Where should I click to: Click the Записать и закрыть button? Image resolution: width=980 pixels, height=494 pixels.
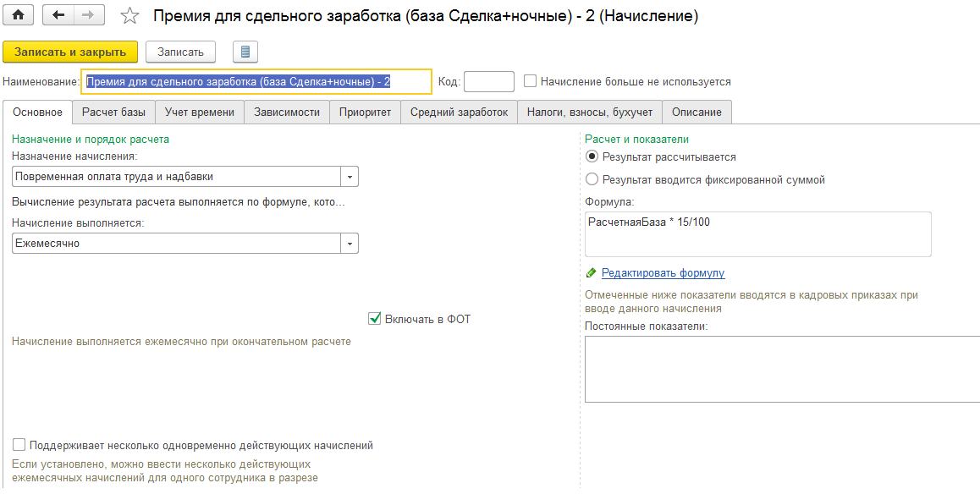(69, 52)
